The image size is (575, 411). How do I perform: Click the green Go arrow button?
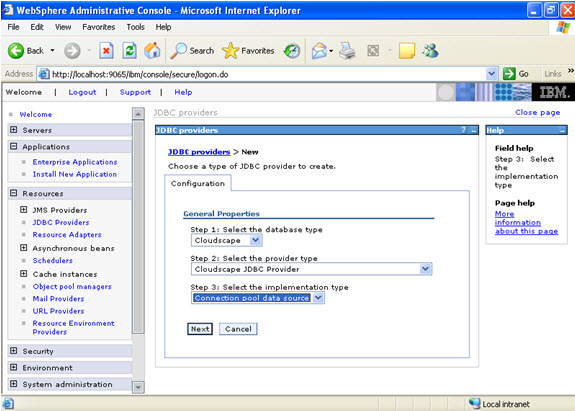tap(509, 74)
